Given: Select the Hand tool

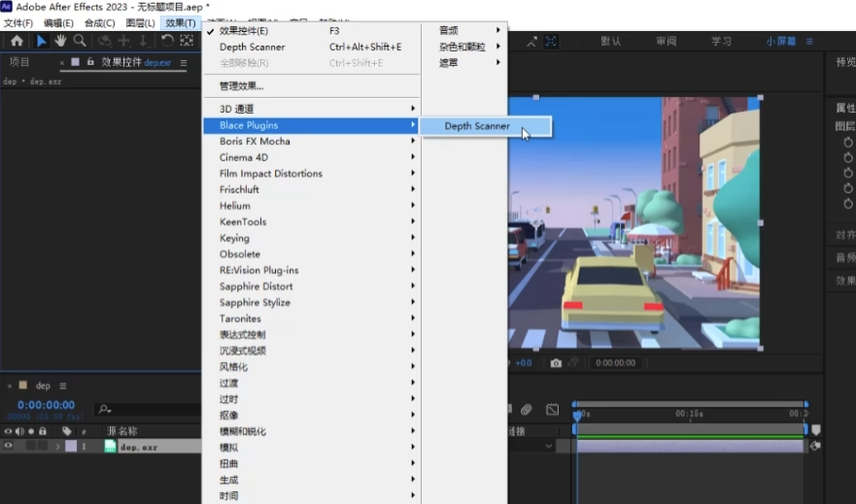Looking at the screenshot, I should click(x=60, y=41).
